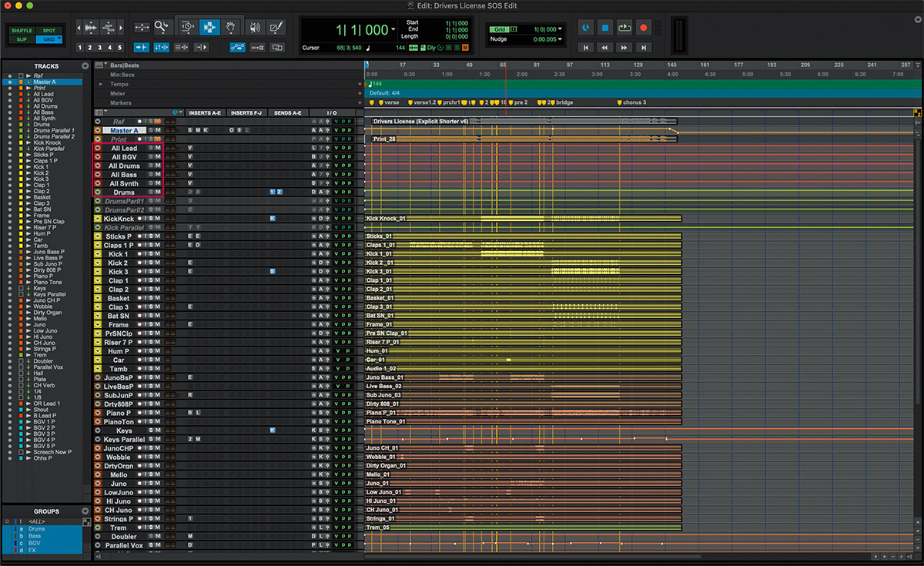The height and width of the screenshot is (566, 924).
Task: Select the Trim tool
Action: 188,27
